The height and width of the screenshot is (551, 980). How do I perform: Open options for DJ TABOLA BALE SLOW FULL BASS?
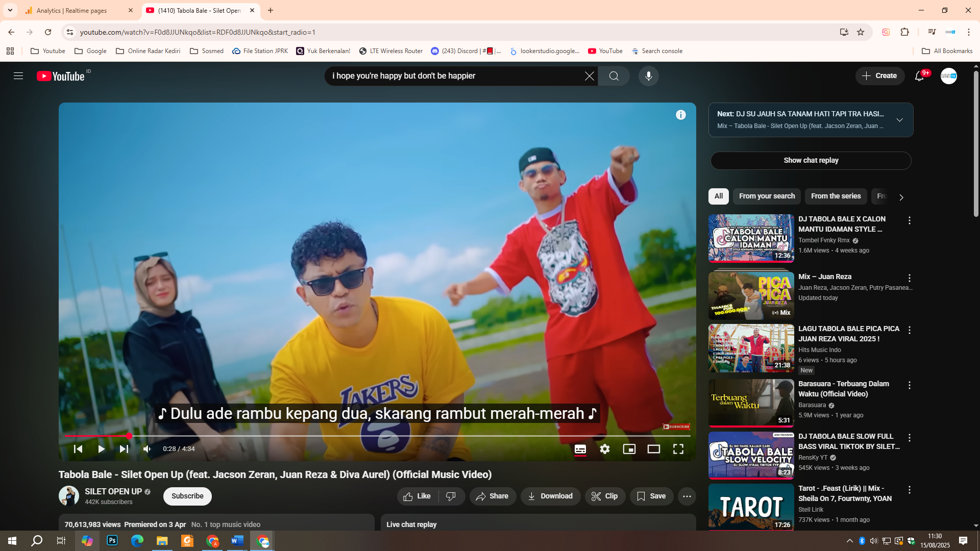click(x=909, y=438)
